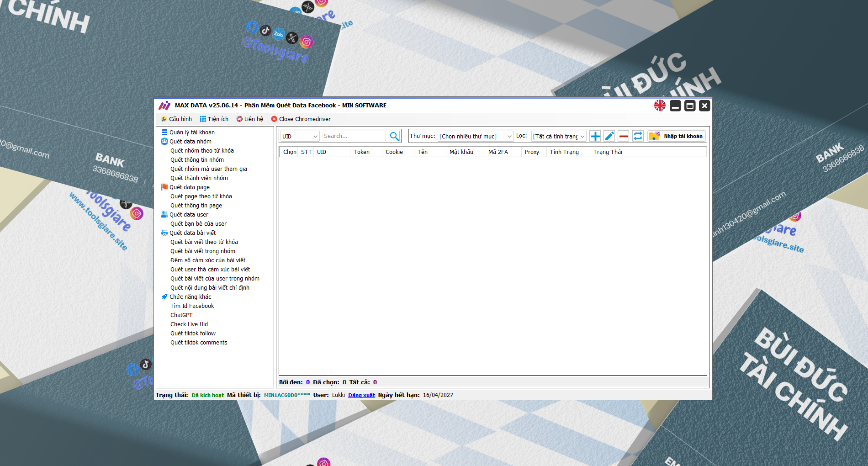Click the pencil edit-folder icon
Screen dimensions: 868x466
click(609, 136)
